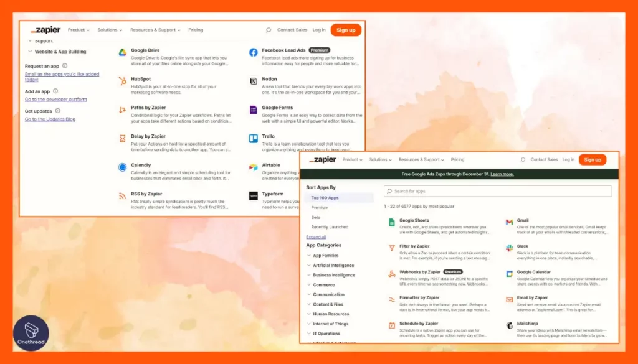The height and width of the screenshot is (364, 638).
Task: Open Product dropdown in front window
Action: [x=353, y=160]
